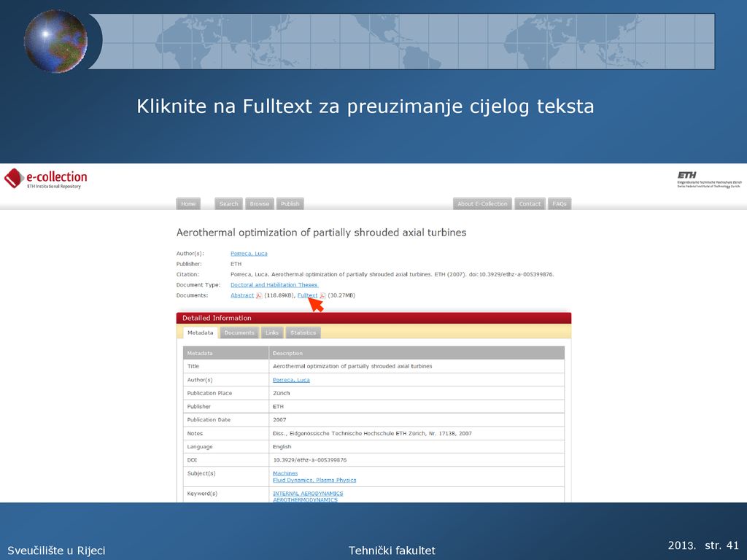This screenshot has width=747, height=560.
Task: Click the Publication Date value 2007
Action: [279, 419]
